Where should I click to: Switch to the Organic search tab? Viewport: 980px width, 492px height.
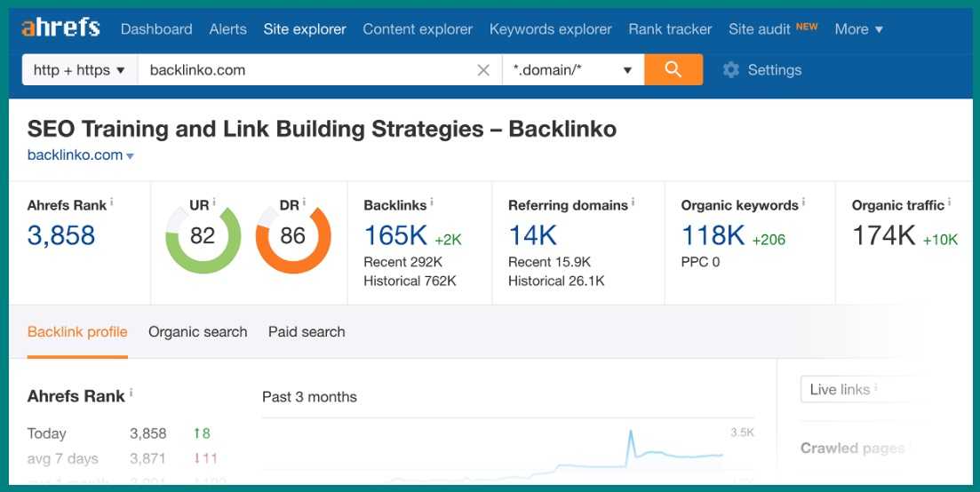coord(197,332)
